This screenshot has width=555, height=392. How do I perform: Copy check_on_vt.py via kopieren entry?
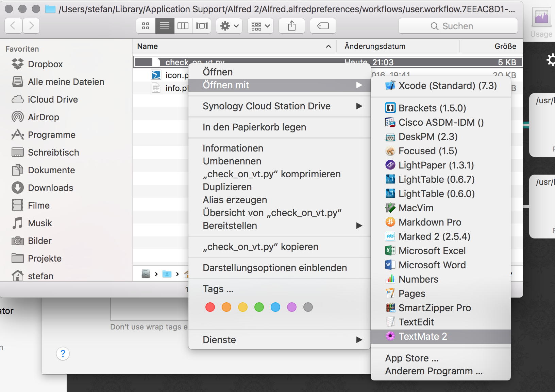279,247
